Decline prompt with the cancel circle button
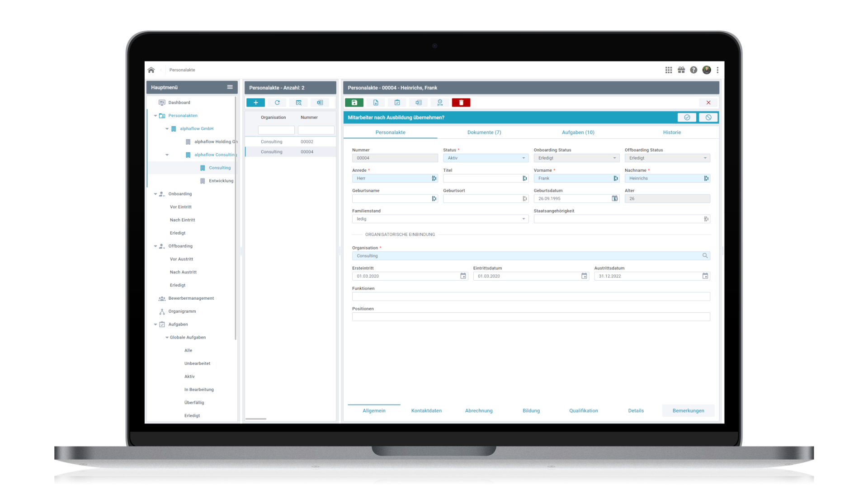868x499 pixels. (708, 118)
